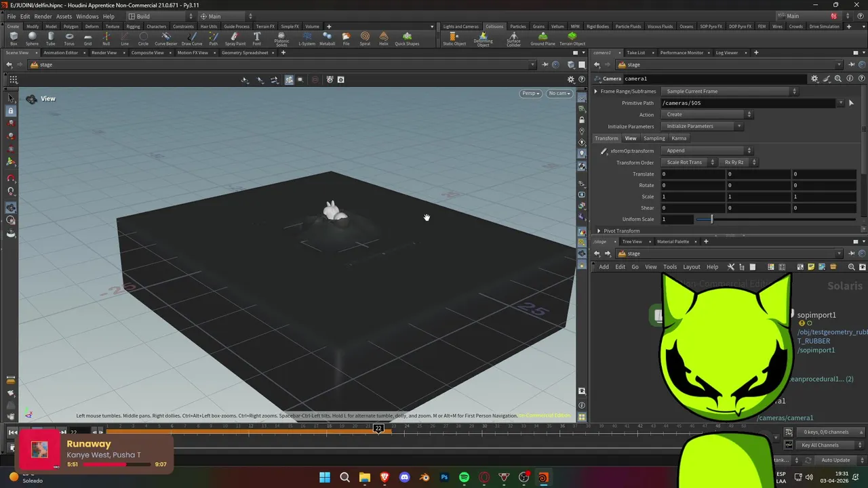Click the Auto Update button
This screenshot has width=868, height=488.
click(x=835, y=460)
